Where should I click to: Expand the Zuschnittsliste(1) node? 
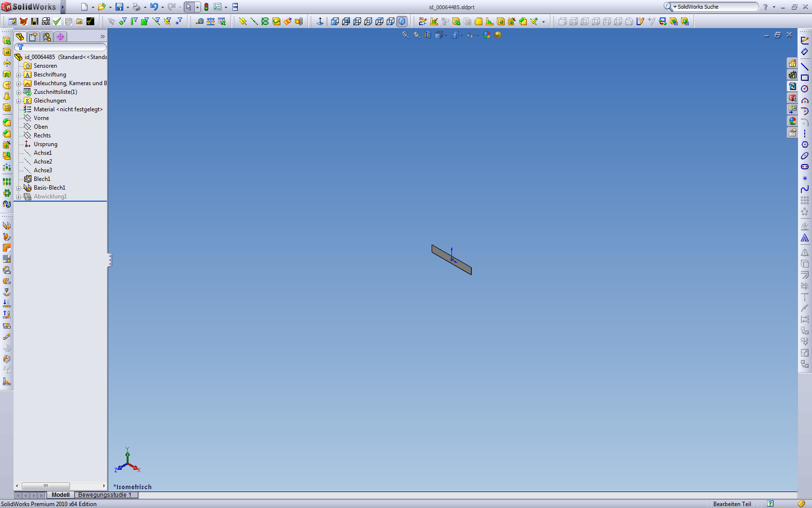18,92
